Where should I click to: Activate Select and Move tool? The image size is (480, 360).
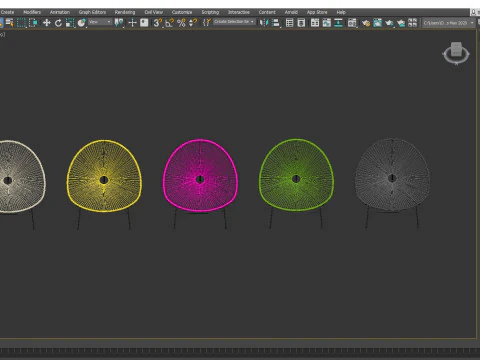47,23
